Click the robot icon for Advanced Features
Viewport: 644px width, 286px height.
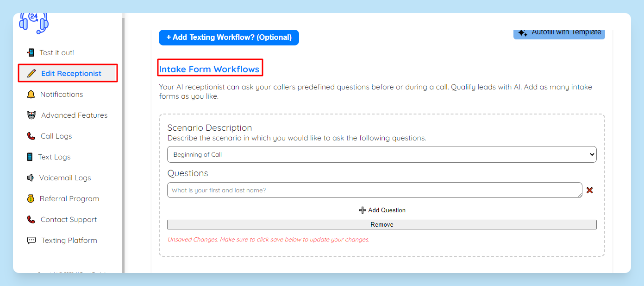pyautogui.click(x=31, y=115)
